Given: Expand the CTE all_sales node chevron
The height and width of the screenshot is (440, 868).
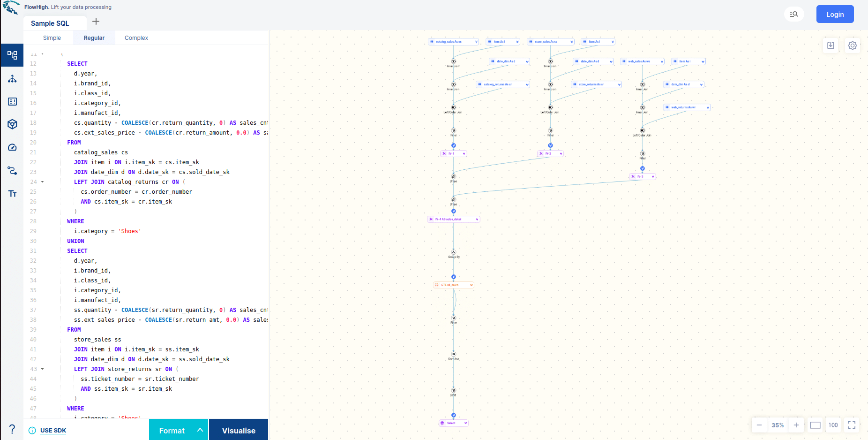Looking at the screenshot, I should [x=471, y=285].
